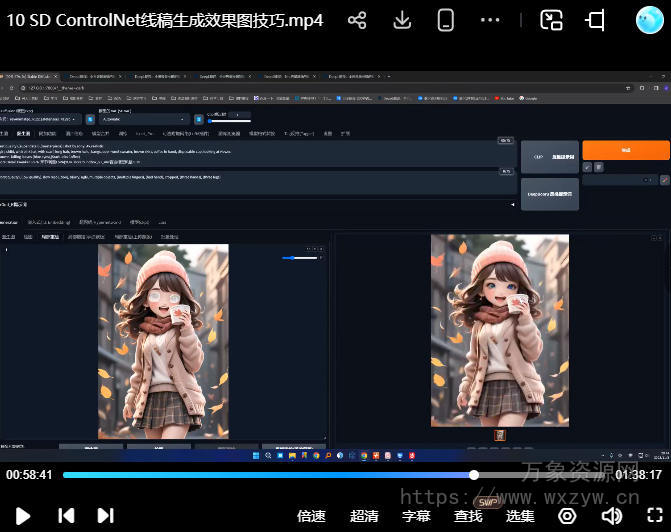
Task: Click the 查找 search option
Action: tap(468, 516)
